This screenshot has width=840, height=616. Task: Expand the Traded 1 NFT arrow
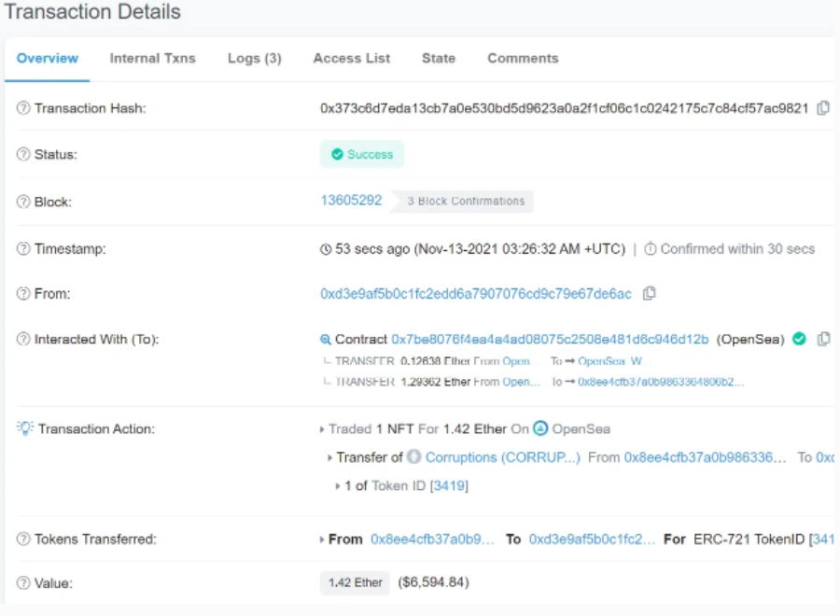322,429
